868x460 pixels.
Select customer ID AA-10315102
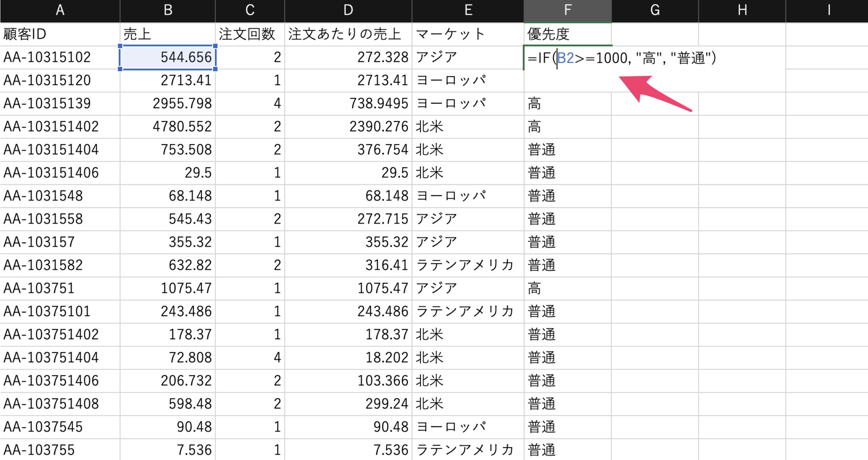tap(60, 57)
